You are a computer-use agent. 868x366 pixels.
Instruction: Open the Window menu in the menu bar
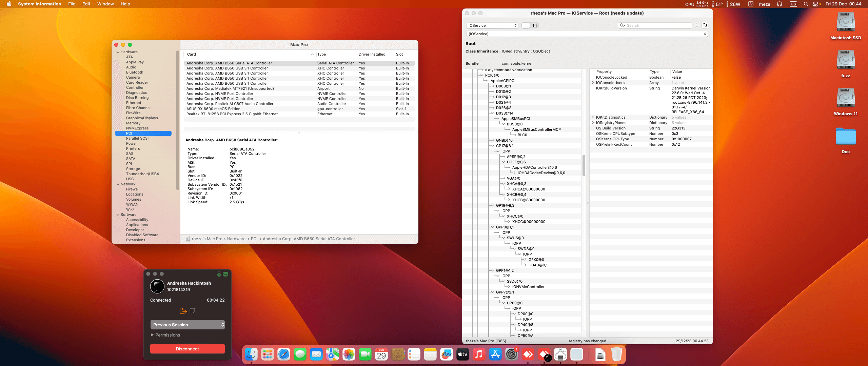[x=105, y=4]
